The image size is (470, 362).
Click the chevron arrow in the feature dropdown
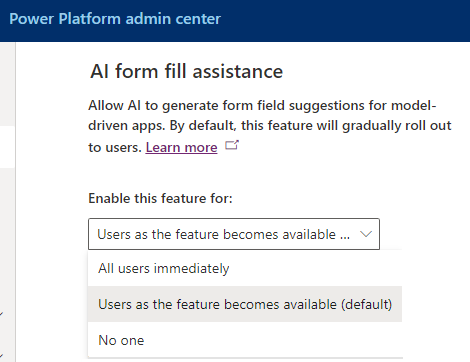tap(366, 234)
